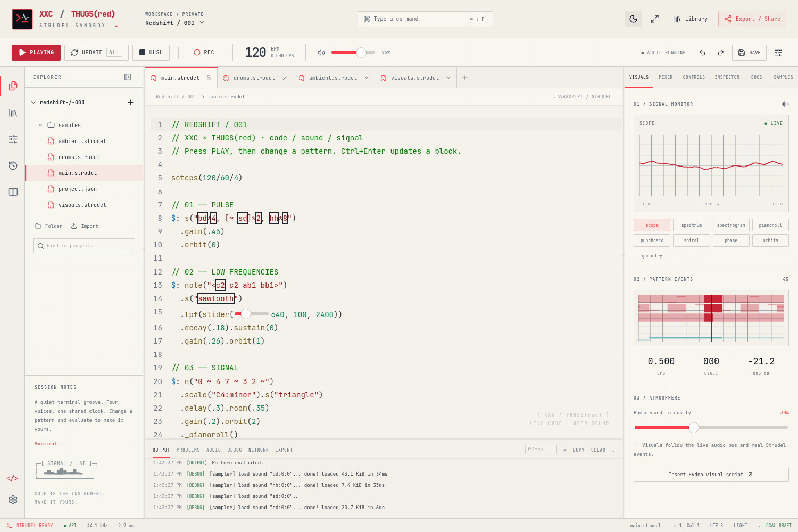Viewport: 798px width, 532px height.
Task: Switch to the Inspector tab
Action: (727, 77)
